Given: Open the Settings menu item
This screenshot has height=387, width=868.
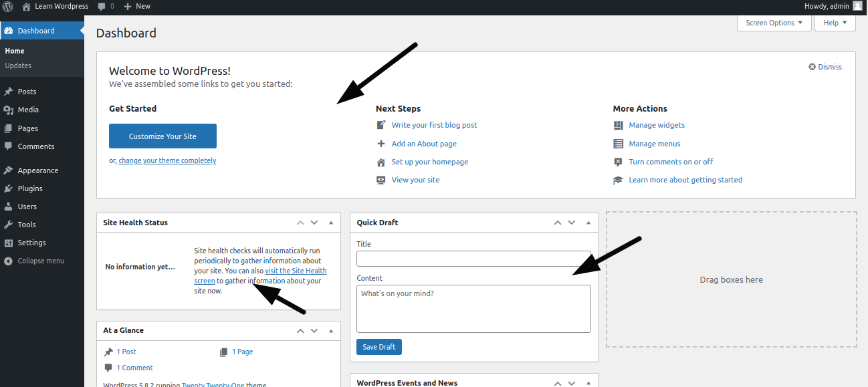Looking at the screenshot, I should coord(31,243).
